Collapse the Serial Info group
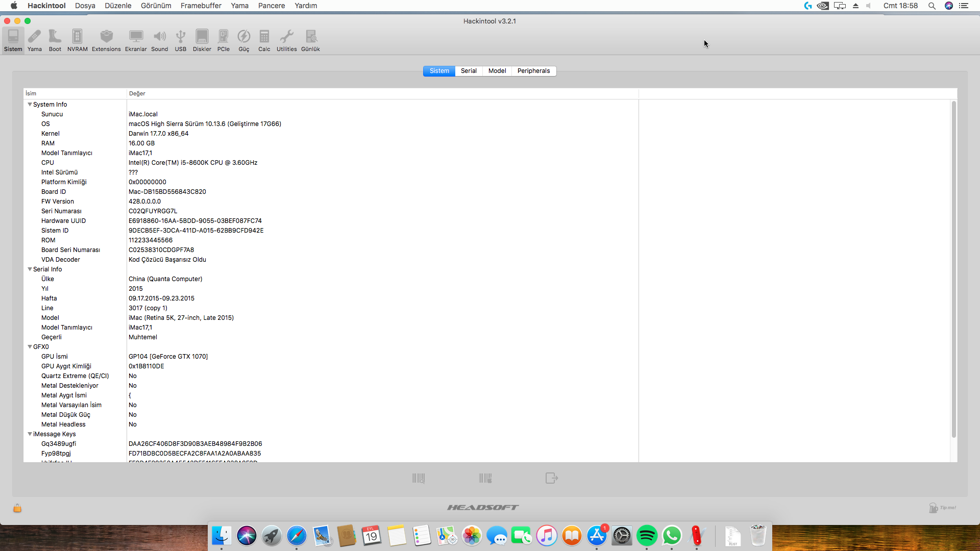 [30, 269]
